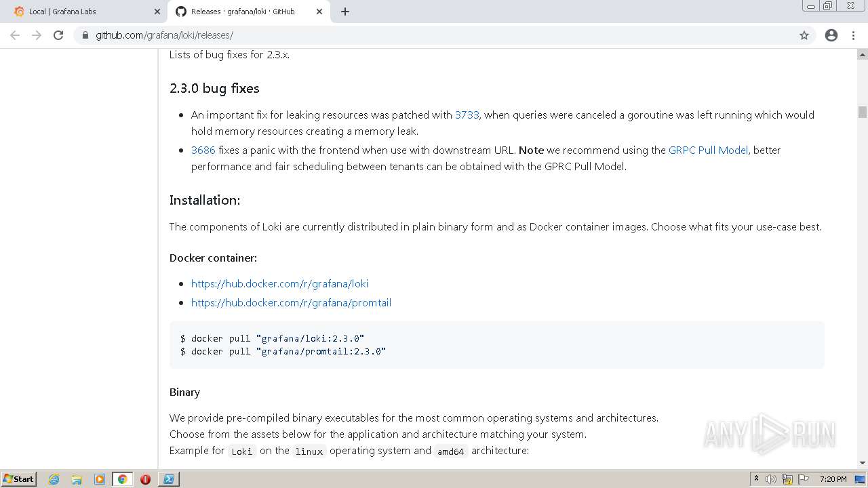Open hub.docker.com grafana/loki link
Screen dimensions: 868x488
click(279, 284)
